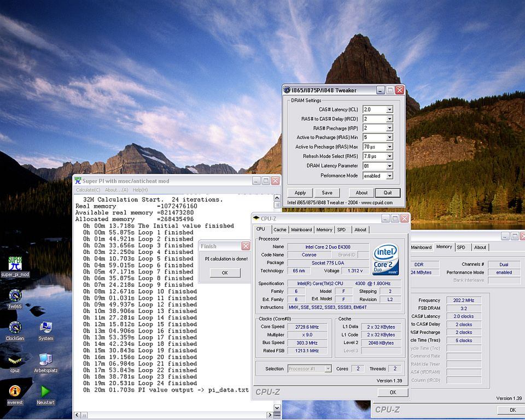Click Save in the Tweaker window
Image resolution: width=525 pixels, height=420 pixels.
[x=327, y=192]
